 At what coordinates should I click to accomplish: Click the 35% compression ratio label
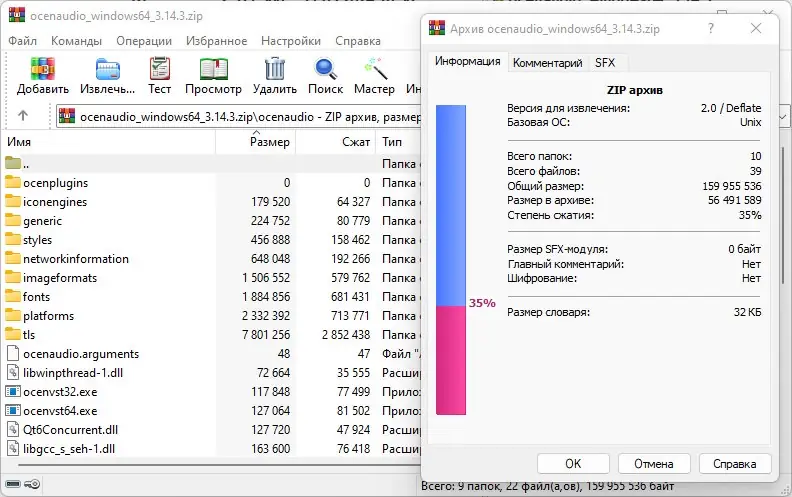click(482, 303)
